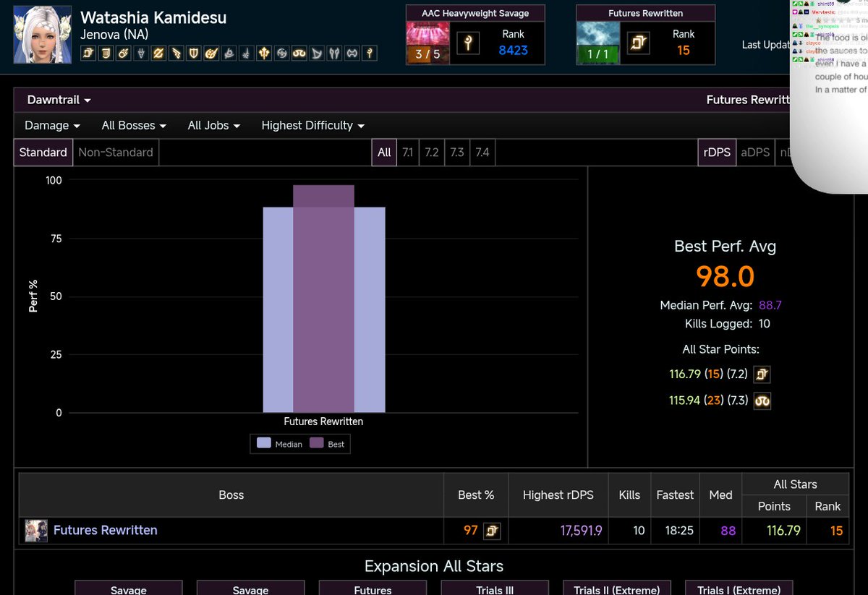This screenshot has width=868, height=595.
Task: Expand the All Jobs dropdown
Action: [x=213, y=125]
